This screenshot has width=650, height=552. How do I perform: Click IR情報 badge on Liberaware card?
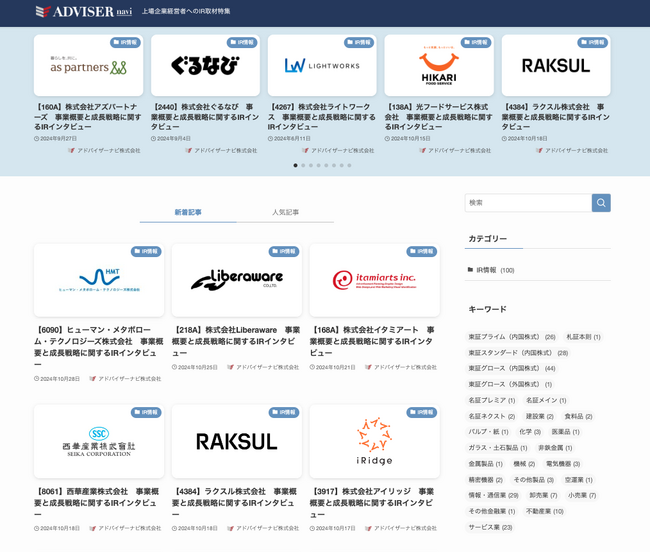284,251
